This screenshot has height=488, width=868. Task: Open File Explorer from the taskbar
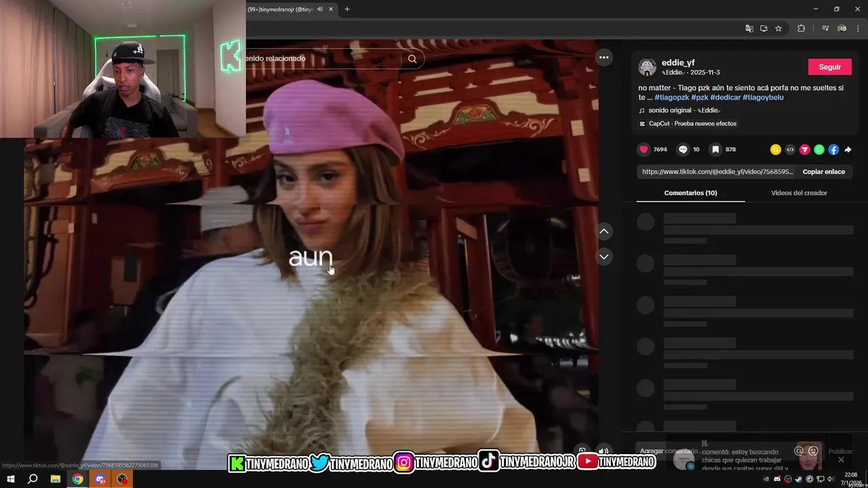pos(56,479)
